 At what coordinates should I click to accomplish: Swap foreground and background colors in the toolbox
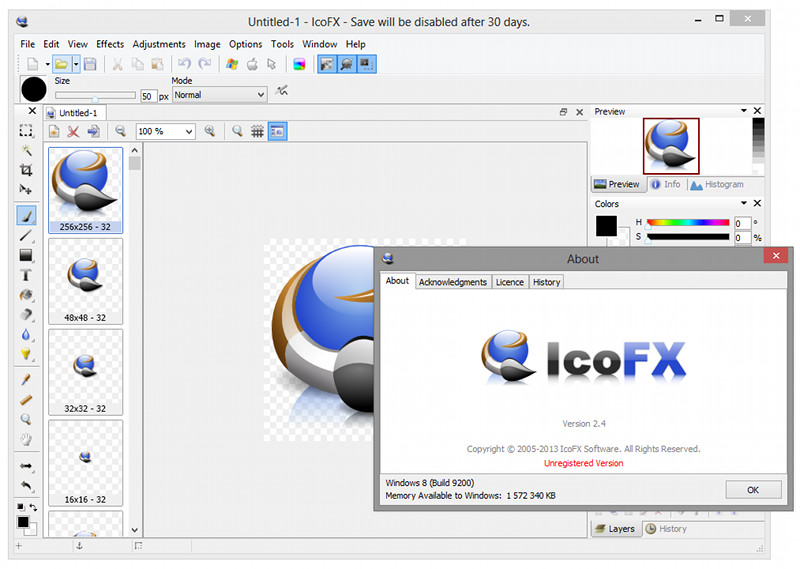[33, 507]
